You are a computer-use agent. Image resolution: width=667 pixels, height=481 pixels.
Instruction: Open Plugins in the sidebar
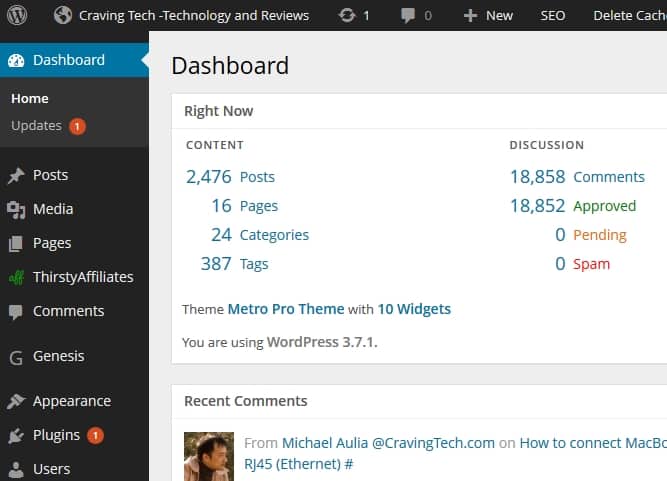coord(57,435)
